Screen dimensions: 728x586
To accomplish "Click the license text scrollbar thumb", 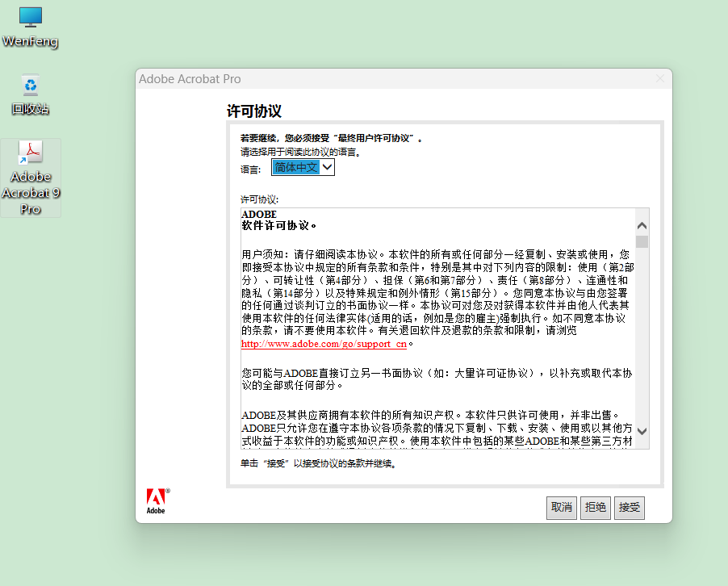I will point(642,241).
